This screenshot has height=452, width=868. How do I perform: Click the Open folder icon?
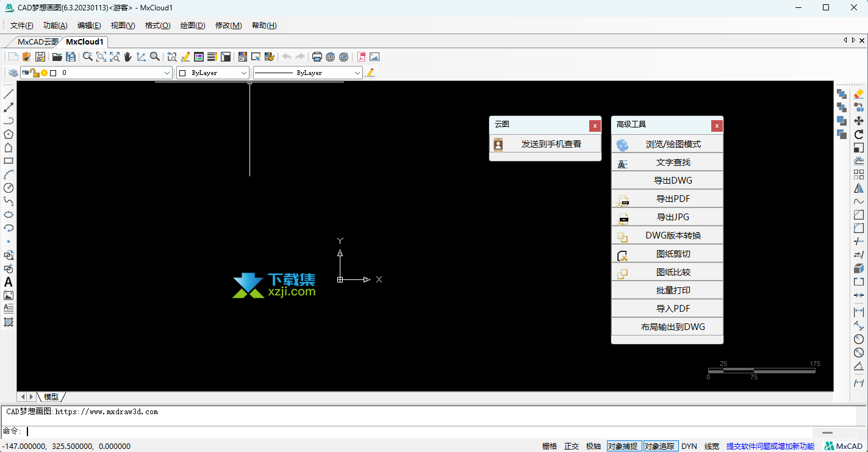pos(57,57)
